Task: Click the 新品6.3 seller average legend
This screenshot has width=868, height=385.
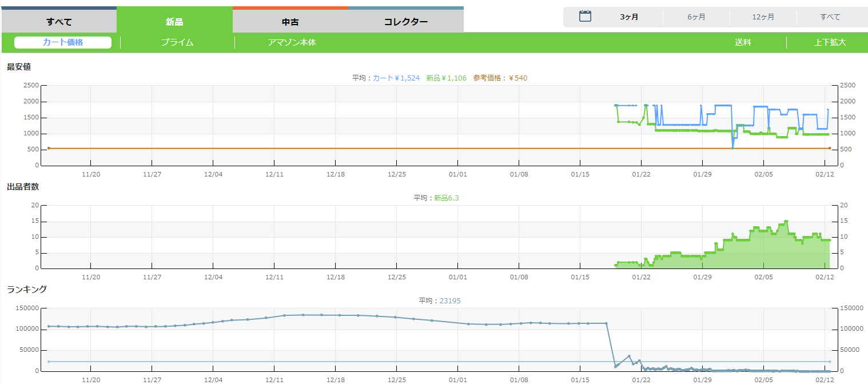Action: tap(446, 198)
